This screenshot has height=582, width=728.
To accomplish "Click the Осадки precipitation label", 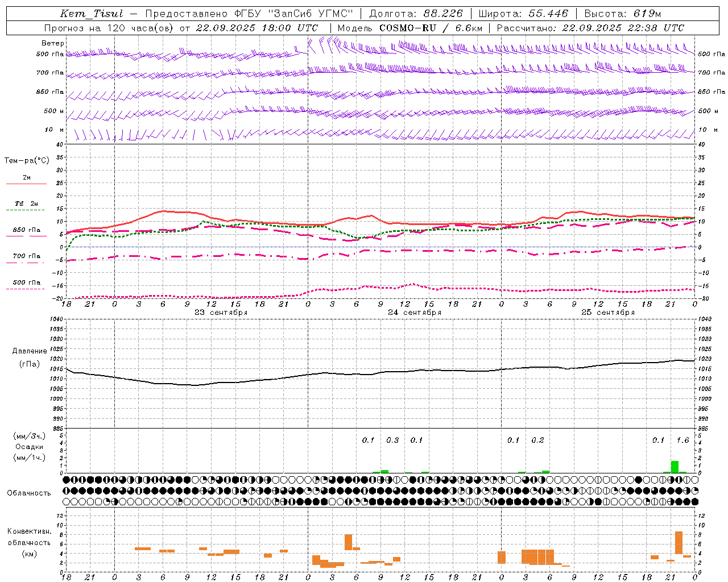I will coord(30,447).
